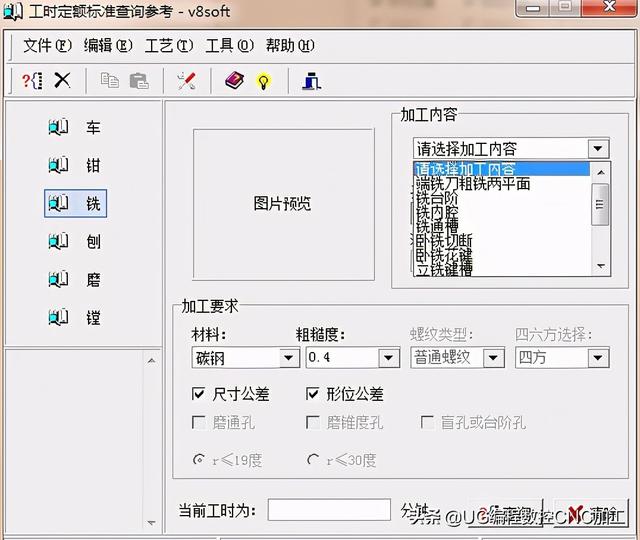
Task: Open the 编辑(E) menu
Action: tap(108, 45)
